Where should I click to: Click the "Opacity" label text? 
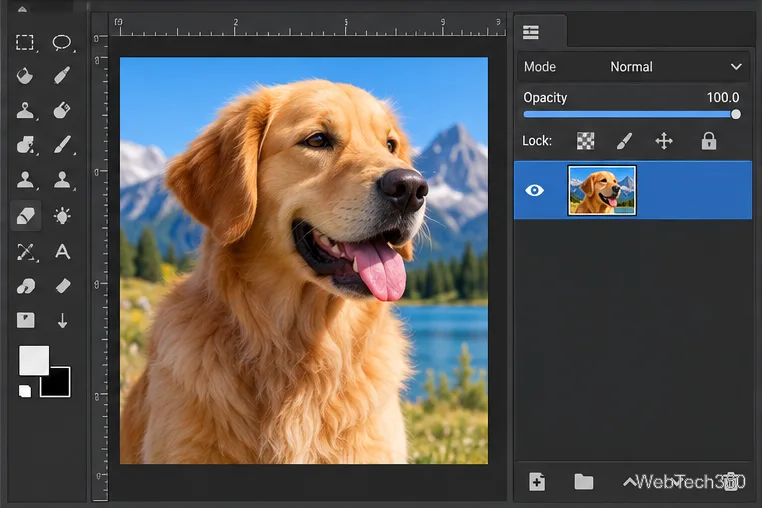pos(545,98)
